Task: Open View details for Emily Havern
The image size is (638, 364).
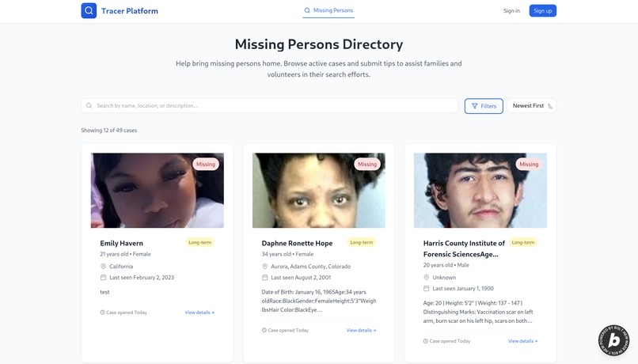Action: point(199,313)
